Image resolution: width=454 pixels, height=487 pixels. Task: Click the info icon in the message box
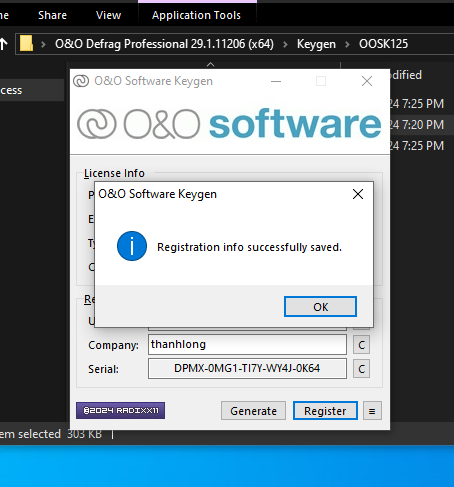pyautogui.click(x=132, y=246)
